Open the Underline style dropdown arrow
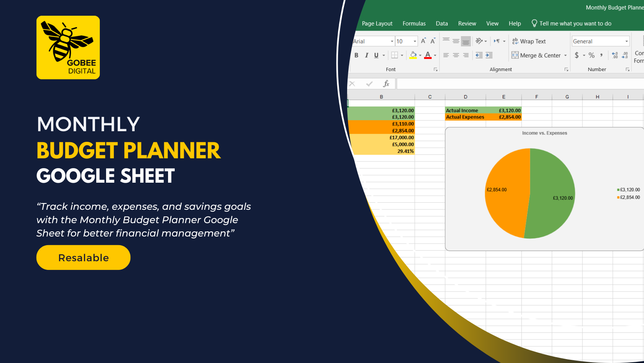 384,55
